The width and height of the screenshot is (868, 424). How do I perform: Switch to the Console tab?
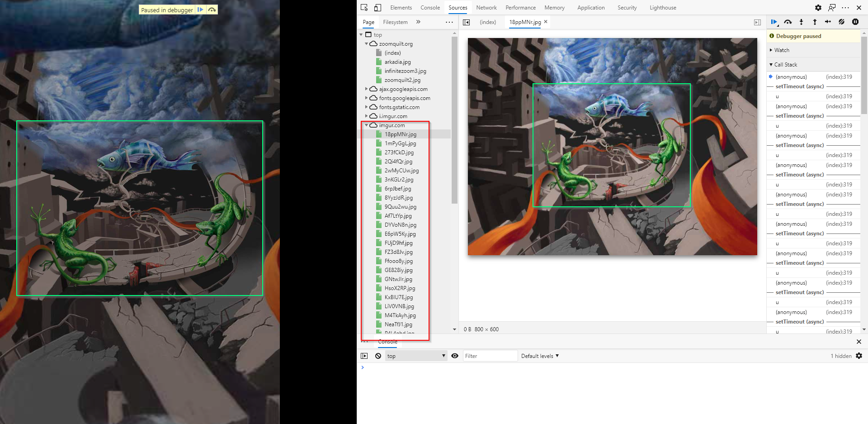430,8
